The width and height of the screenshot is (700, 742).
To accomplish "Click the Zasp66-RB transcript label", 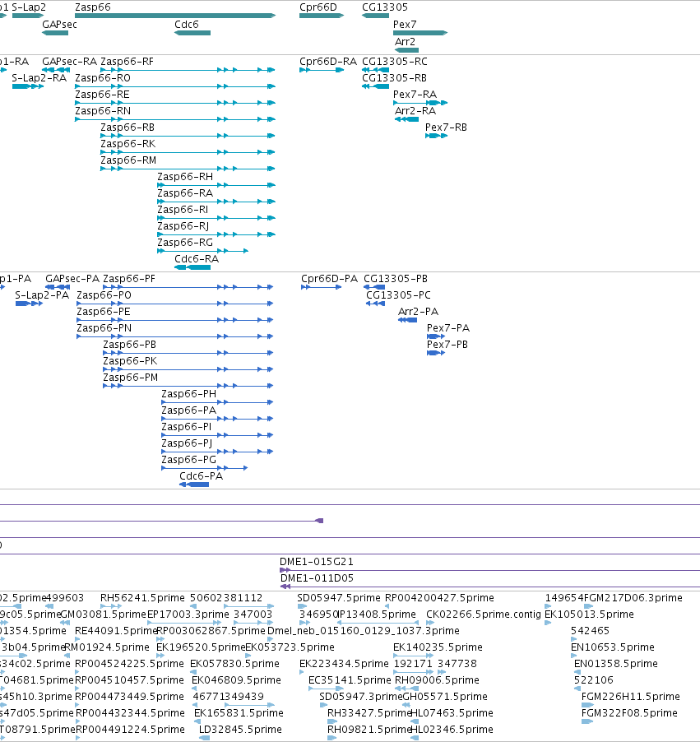I will 127,128.
